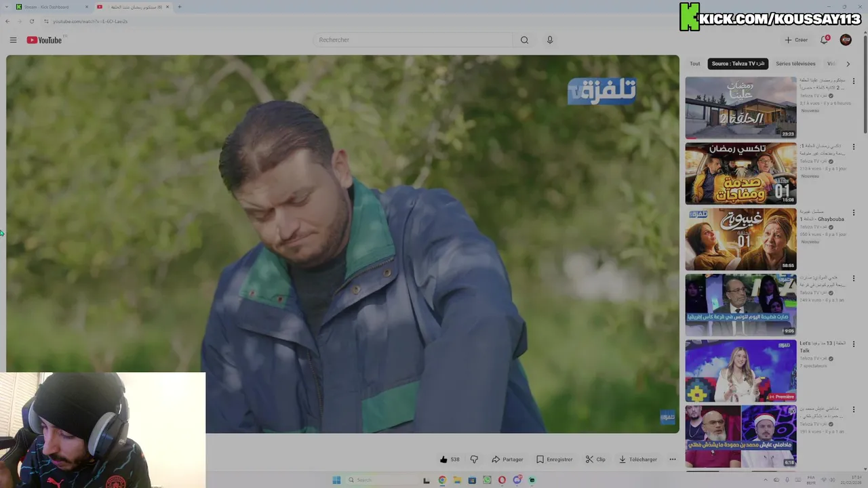Viewport: 868px width, 488px height.
Task: Open options menu for رمضان علينا video
Action: pos(854,81)
